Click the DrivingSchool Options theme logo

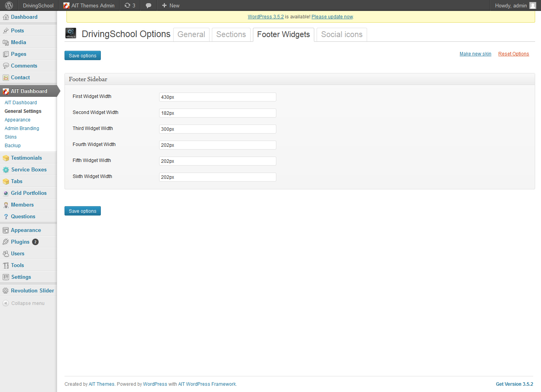71,33
